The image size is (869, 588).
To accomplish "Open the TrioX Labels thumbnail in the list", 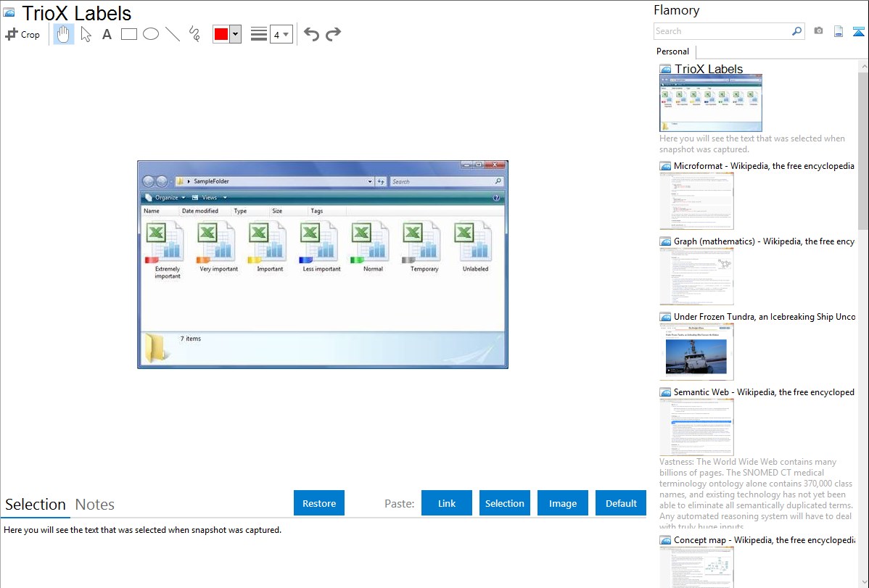I will tap(711, 104).
